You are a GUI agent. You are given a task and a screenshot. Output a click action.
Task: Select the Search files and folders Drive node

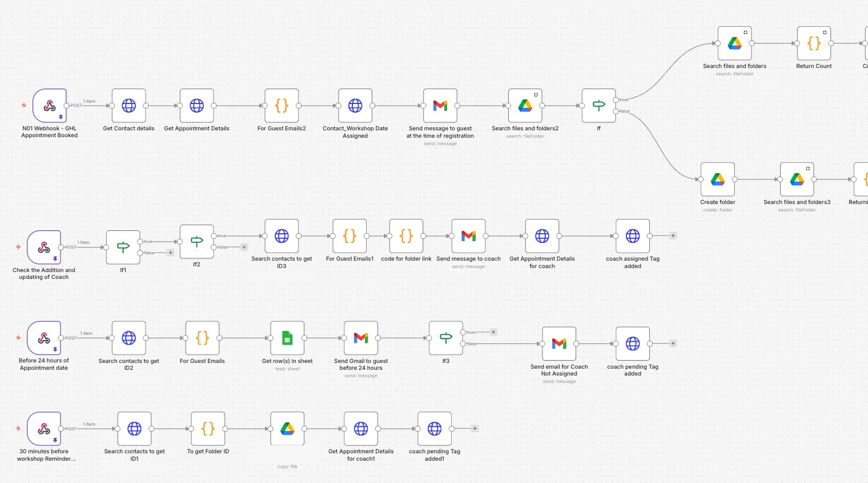[x=735, y=43]
